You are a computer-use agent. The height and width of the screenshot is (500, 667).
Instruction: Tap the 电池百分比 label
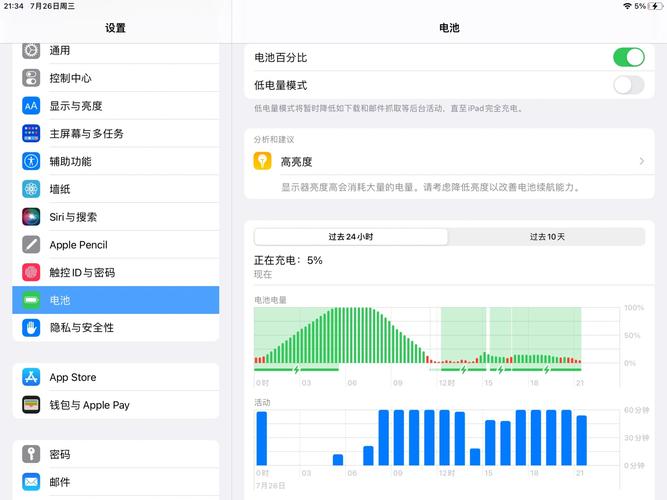281,57
